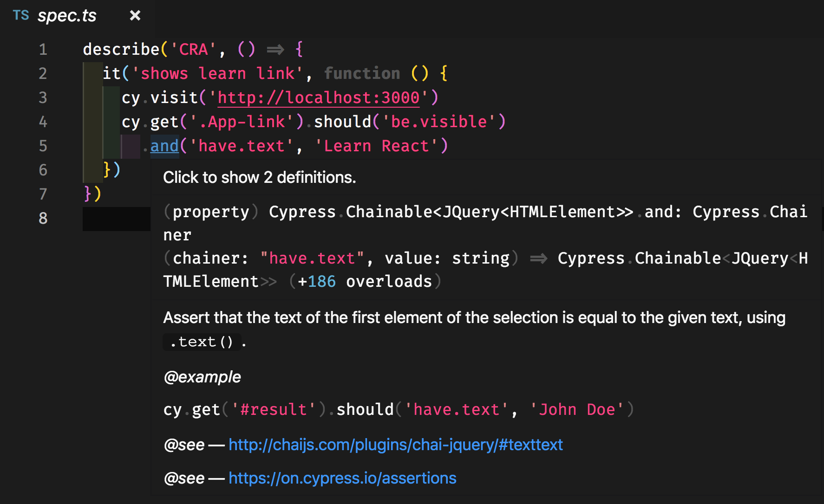
Task: Close the spec.ts editor tab
Action: (135, 16)
